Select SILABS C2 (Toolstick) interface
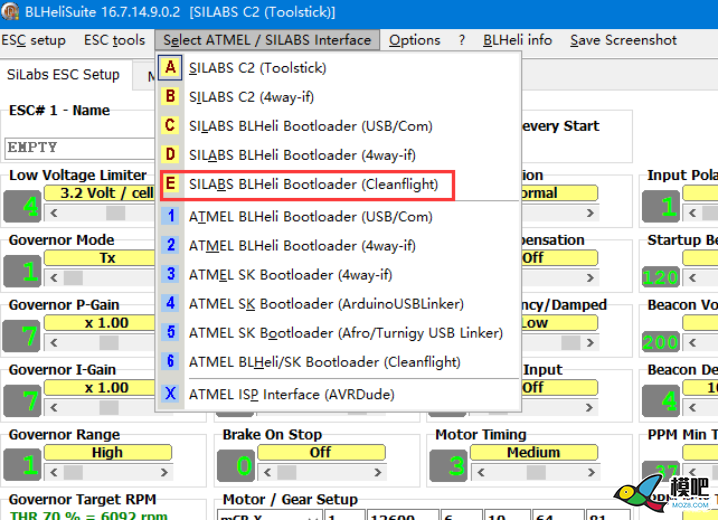Screen dimensions: 718x520 point(338,68)
